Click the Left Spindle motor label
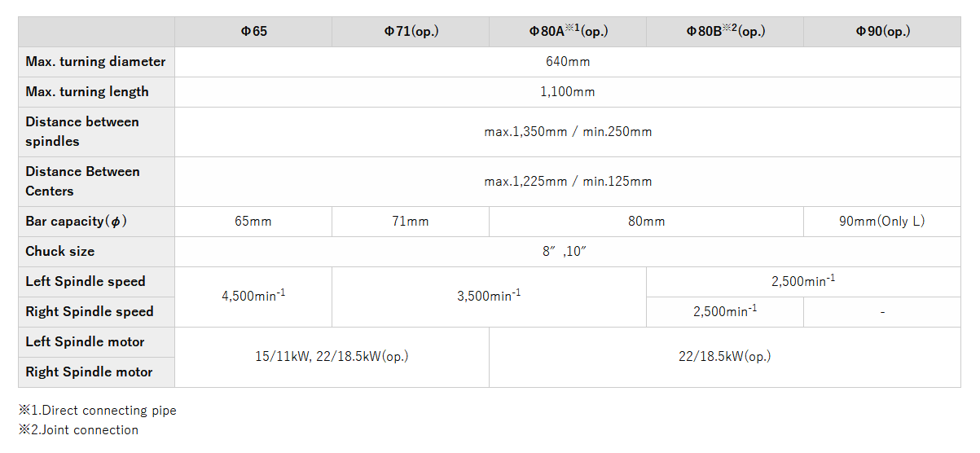 pyautogui.click(x=96, y=342)
